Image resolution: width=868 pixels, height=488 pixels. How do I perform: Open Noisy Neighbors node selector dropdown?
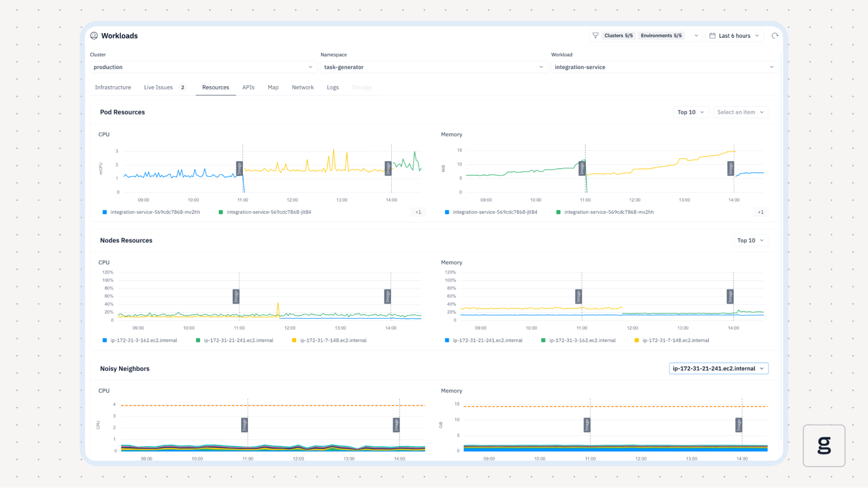[718, 368]
